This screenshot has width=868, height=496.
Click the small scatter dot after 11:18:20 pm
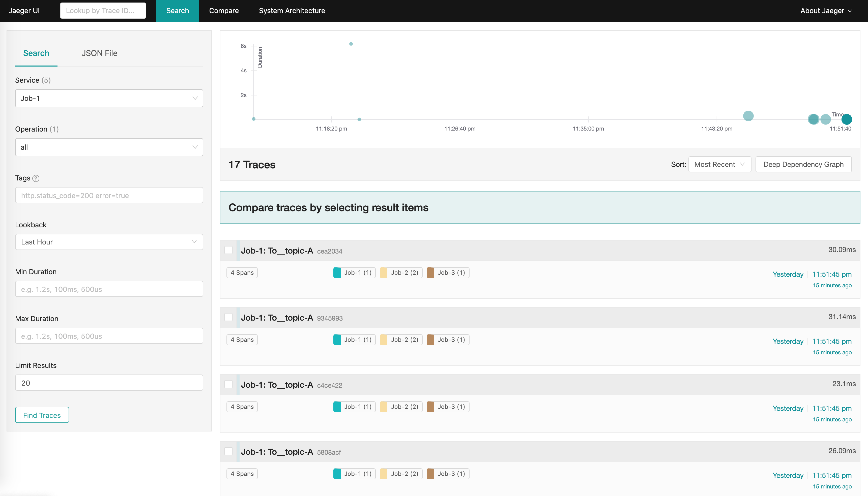(x=359, y=119)
